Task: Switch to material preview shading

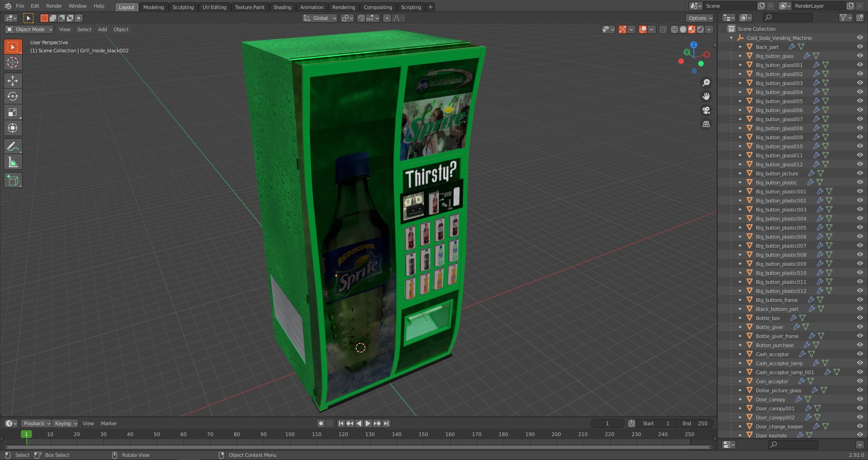Action: (x=692, y=29)
